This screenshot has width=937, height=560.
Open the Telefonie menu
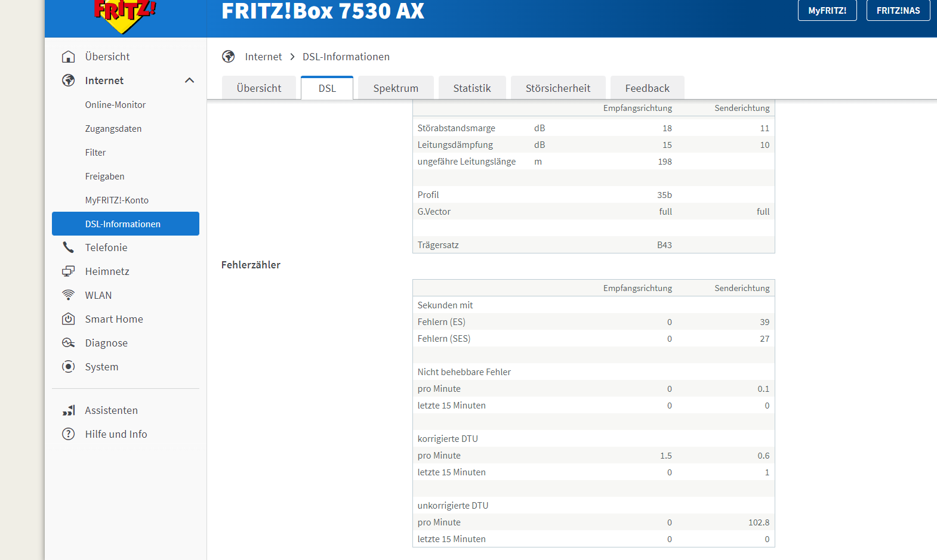click(x=106, y=247)
